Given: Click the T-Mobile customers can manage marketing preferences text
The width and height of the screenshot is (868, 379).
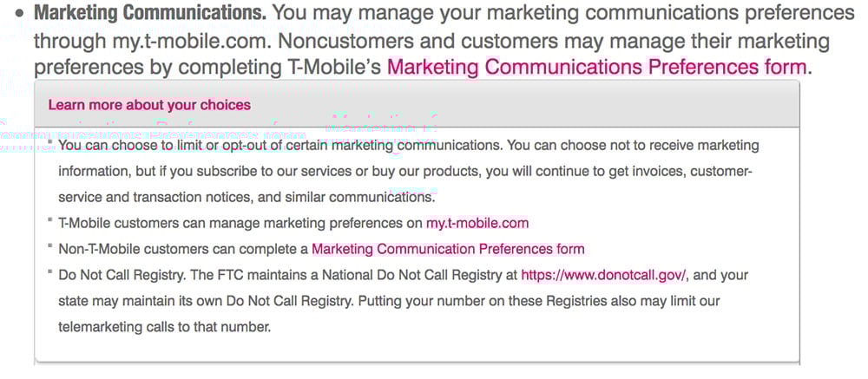Looking at the screenshot, I should pos(240,223).
